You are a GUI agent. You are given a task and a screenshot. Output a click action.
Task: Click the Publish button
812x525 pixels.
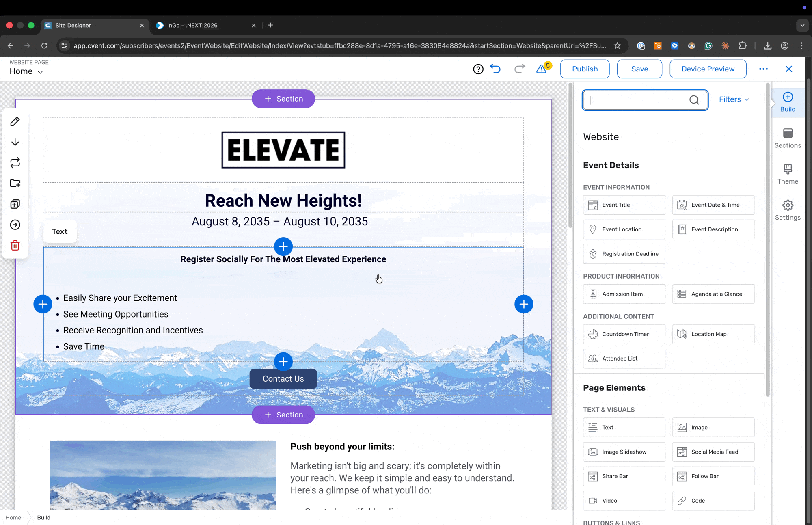[585, 69]
